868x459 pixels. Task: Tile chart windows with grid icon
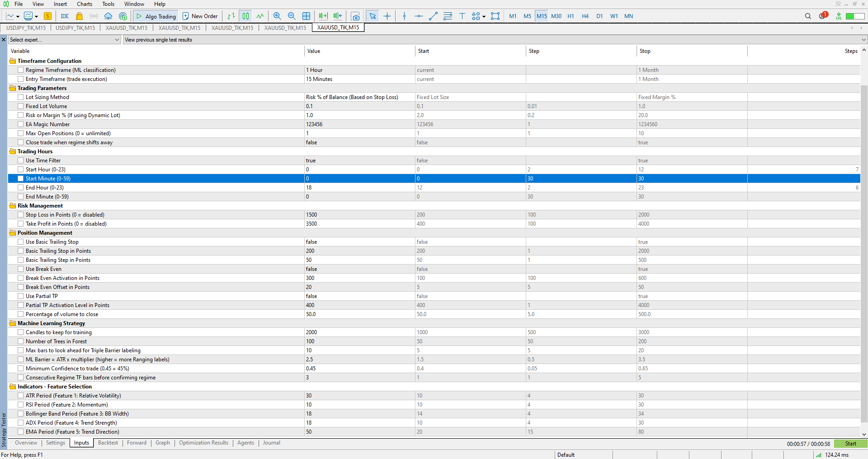pos(306,16)
